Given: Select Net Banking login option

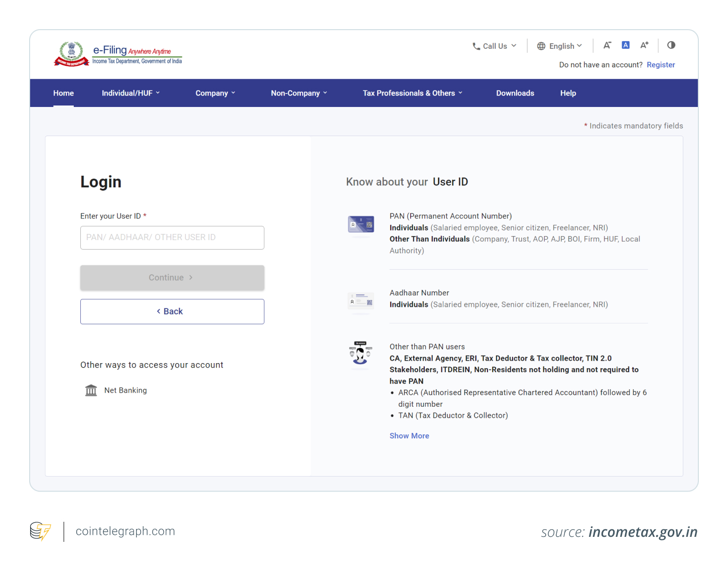Looking at the screenshot, I should (116, 390).
